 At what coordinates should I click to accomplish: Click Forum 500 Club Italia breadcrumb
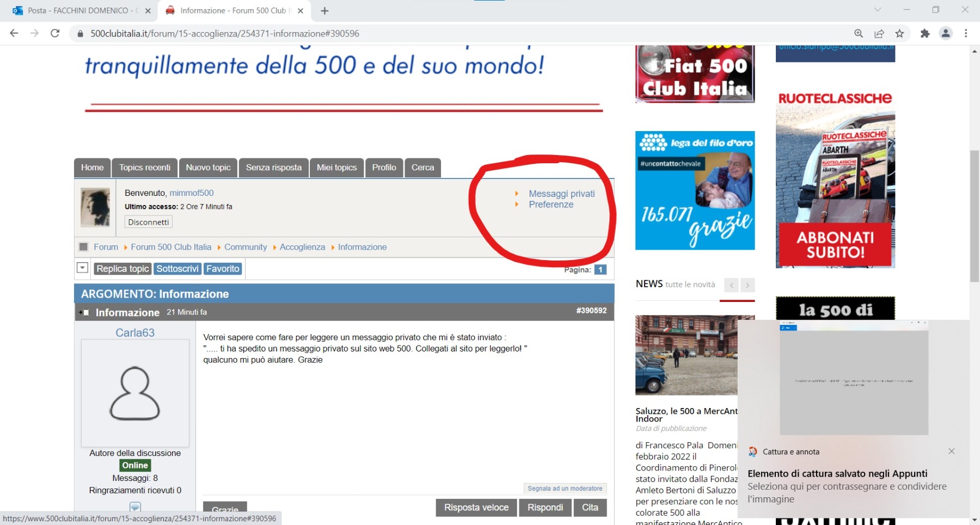click(x=171, y=247)
